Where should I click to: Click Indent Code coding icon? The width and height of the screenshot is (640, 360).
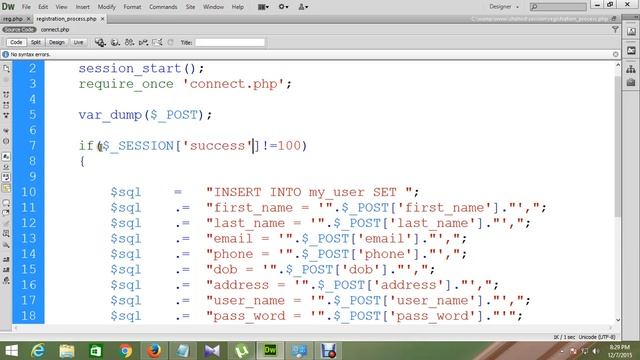point(6,259)
